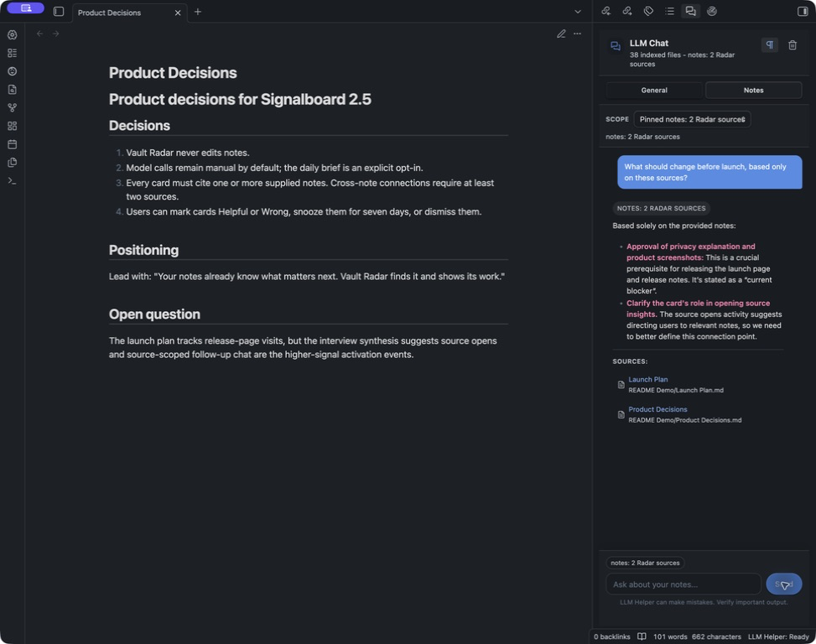Image resolution: width=816 pixels, height=644 pixels.
Task: Open the backlinks panel icon
Action: pos(606,11)
